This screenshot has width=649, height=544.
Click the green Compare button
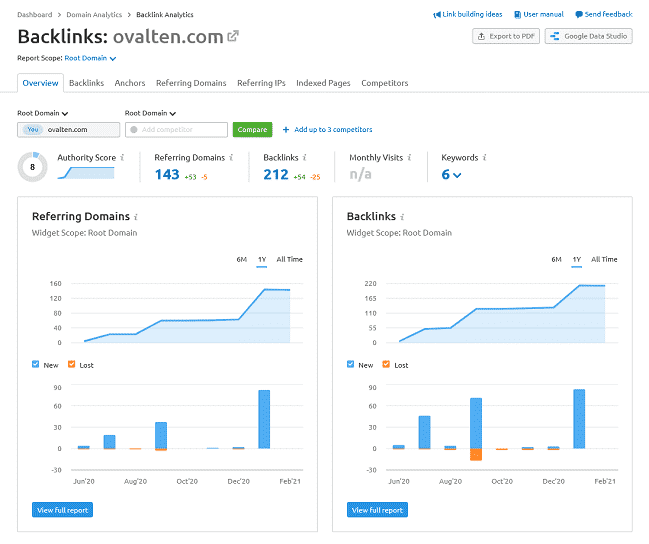coord(252,130)
